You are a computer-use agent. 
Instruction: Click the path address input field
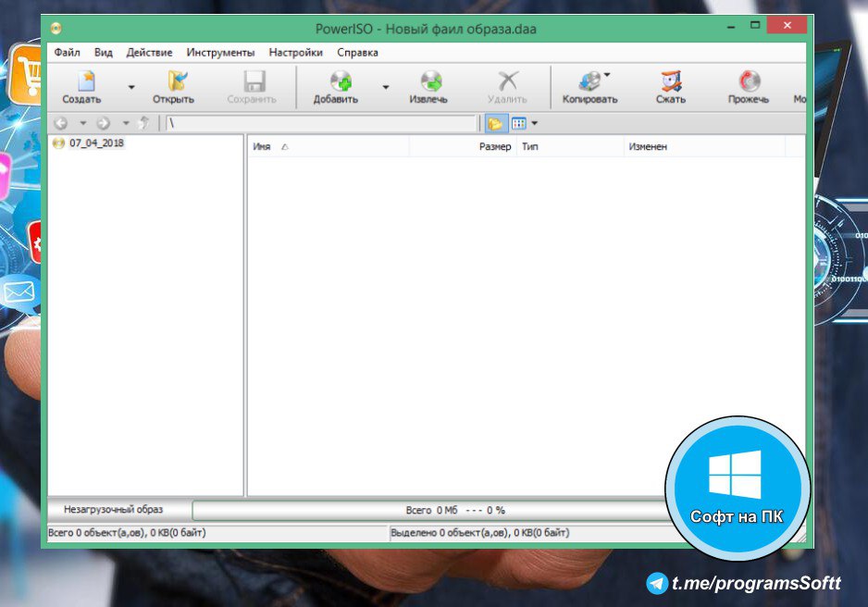coord(319,123)
